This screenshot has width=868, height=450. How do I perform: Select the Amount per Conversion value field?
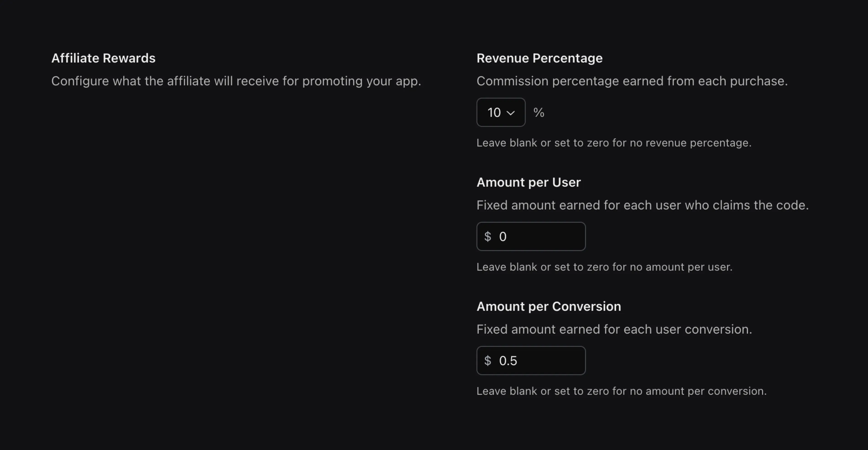[x=531, y=360]
